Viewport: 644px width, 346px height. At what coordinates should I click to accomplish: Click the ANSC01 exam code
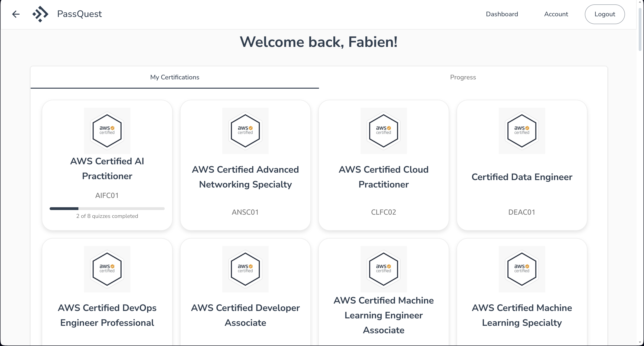[x=245, y=212]
